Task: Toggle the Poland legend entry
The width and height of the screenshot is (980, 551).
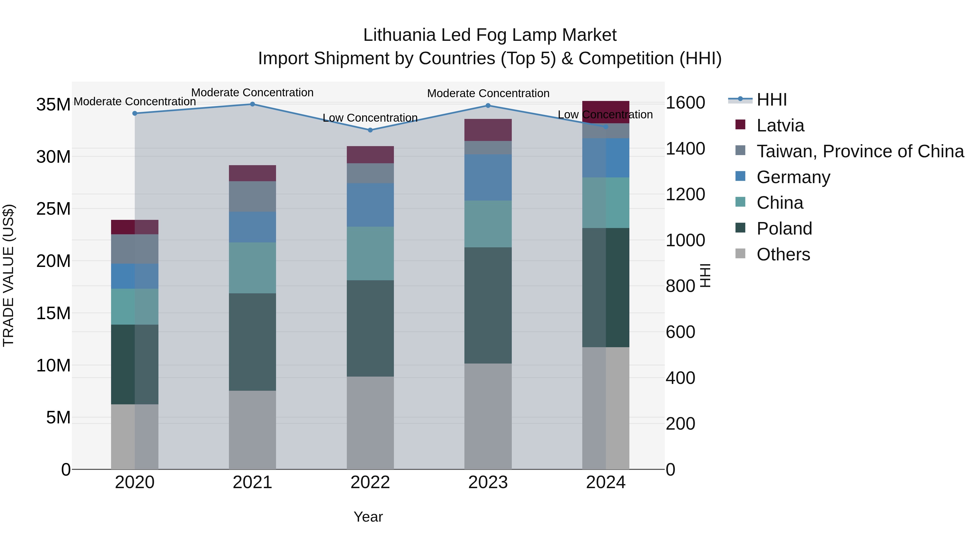Action: pyautogui.click(x=773, y=228)
